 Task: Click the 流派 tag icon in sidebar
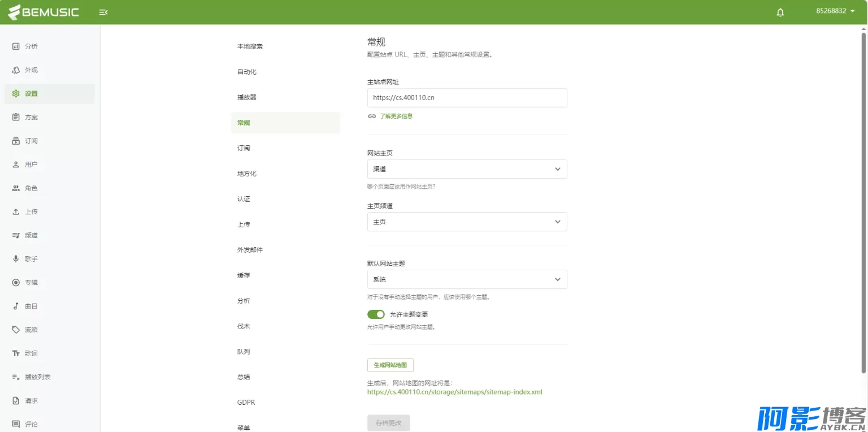coord(16,330)
